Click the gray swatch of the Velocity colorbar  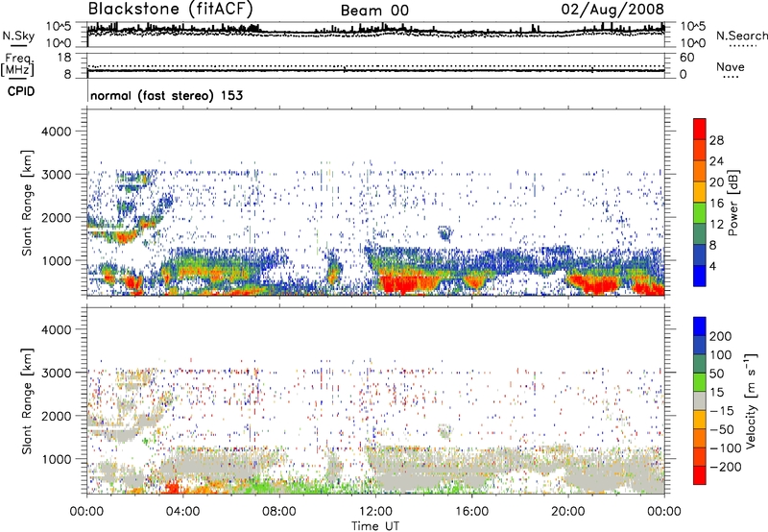[700, 400]
